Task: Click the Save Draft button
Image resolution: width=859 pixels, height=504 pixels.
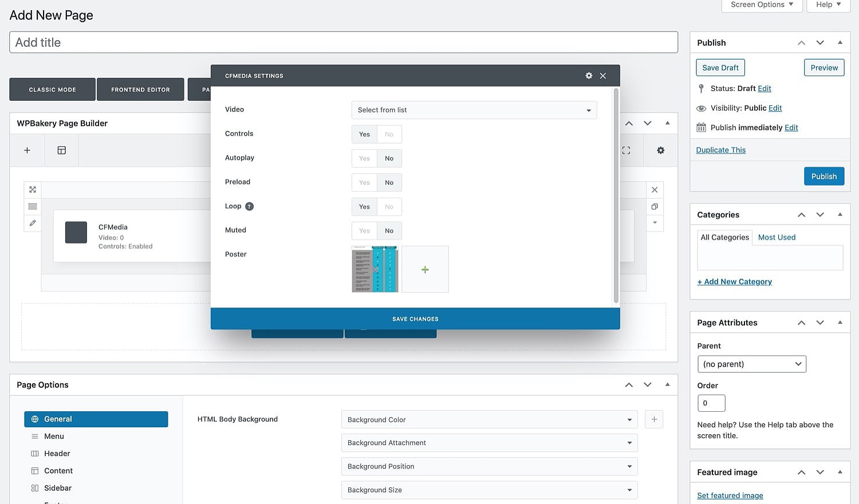Action: [720, 68]
